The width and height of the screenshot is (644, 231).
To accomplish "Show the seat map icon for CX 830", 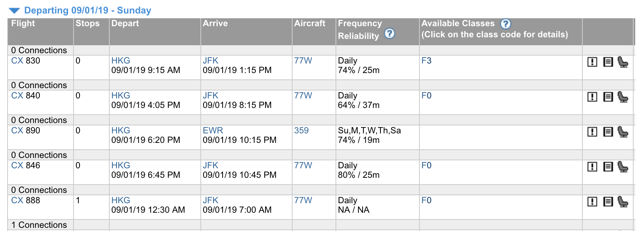I will (x=623, y=62).
